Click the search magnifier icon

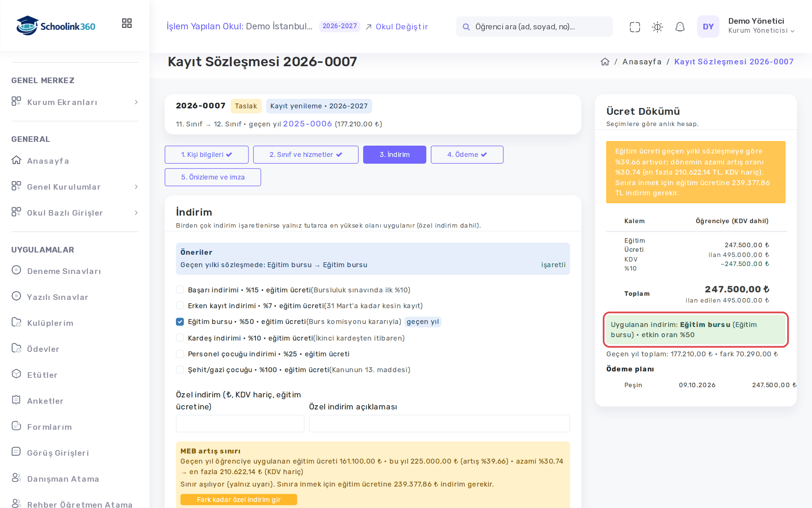(466, 27)
